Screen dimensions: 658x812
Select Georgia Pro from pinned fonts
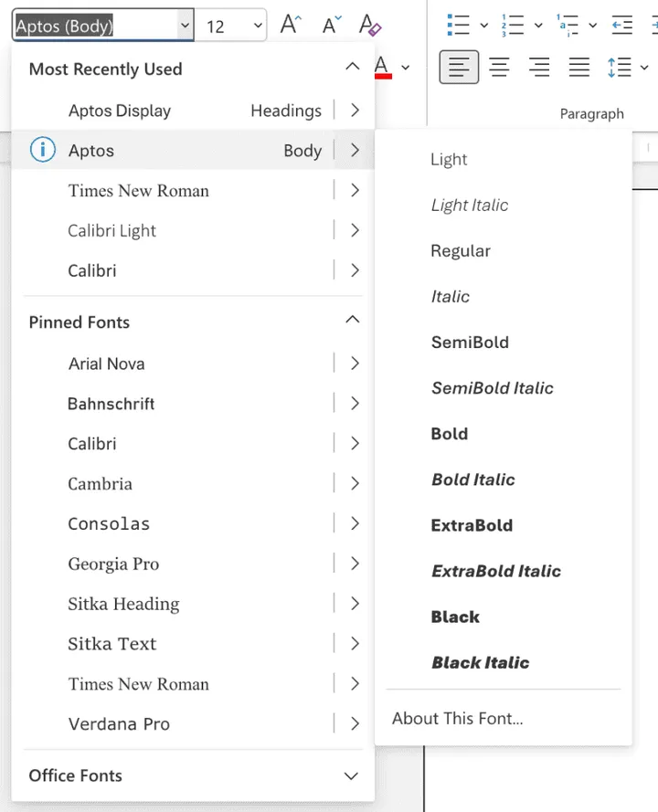click(113, 564)
